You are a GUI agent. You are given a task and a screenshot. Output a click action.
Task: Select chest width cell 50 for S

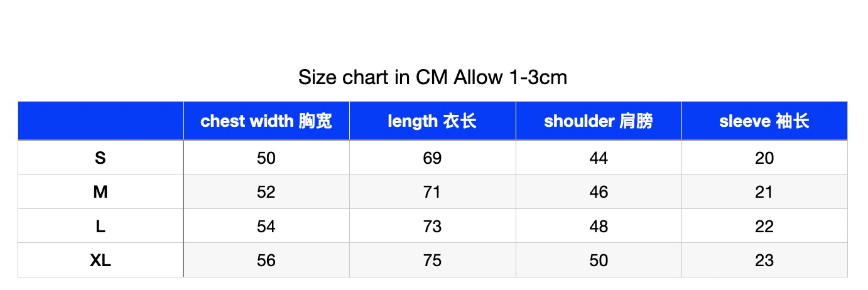266,158
